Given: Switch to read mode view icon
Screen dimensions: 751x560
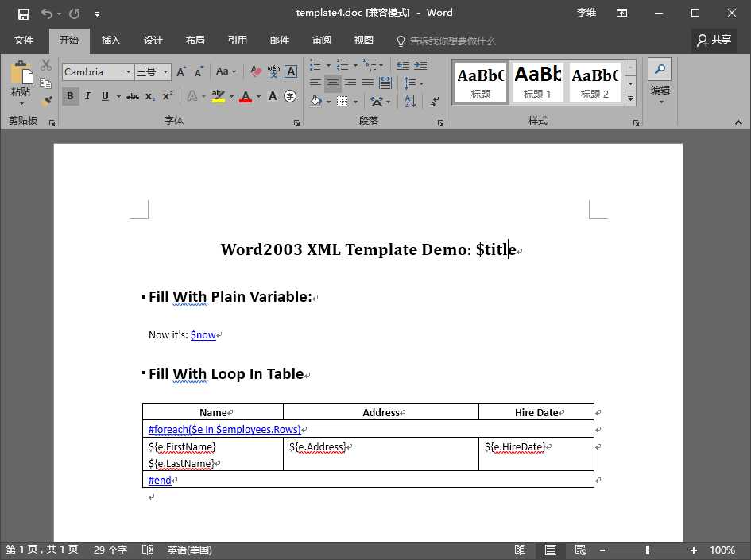Looking at the screenshot, I should pos(521,550).
